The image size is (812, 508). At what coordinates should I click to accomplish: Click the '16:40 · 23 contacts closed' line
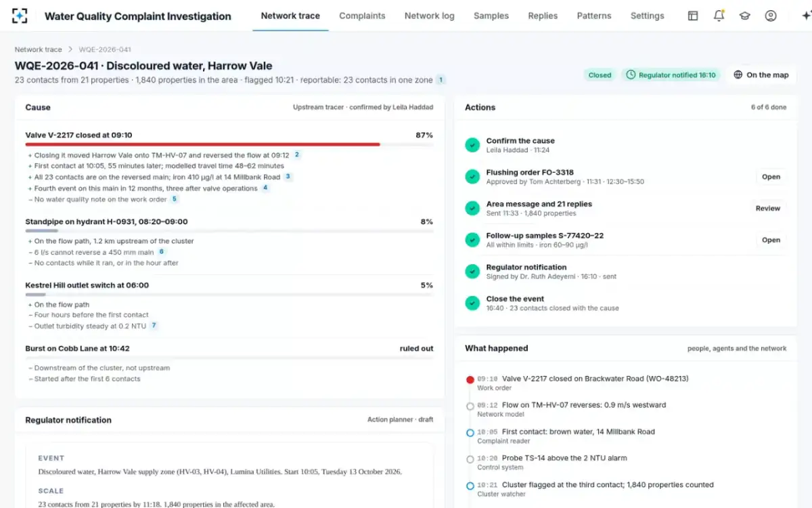(x=552, y=308)
